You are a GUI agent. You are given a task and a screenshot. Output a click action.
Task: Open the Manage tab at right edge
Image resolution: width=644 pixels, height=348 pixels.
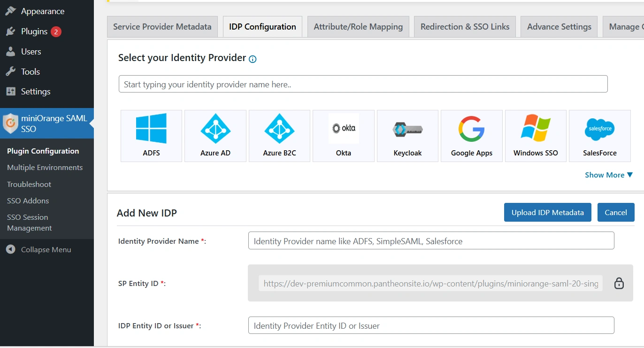(x=623, y=27)
